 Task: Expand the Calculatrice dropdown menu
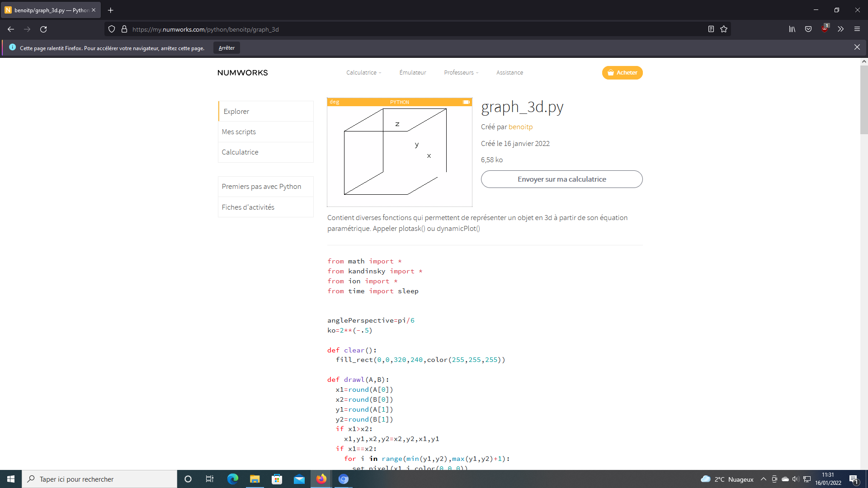point(363,72)
